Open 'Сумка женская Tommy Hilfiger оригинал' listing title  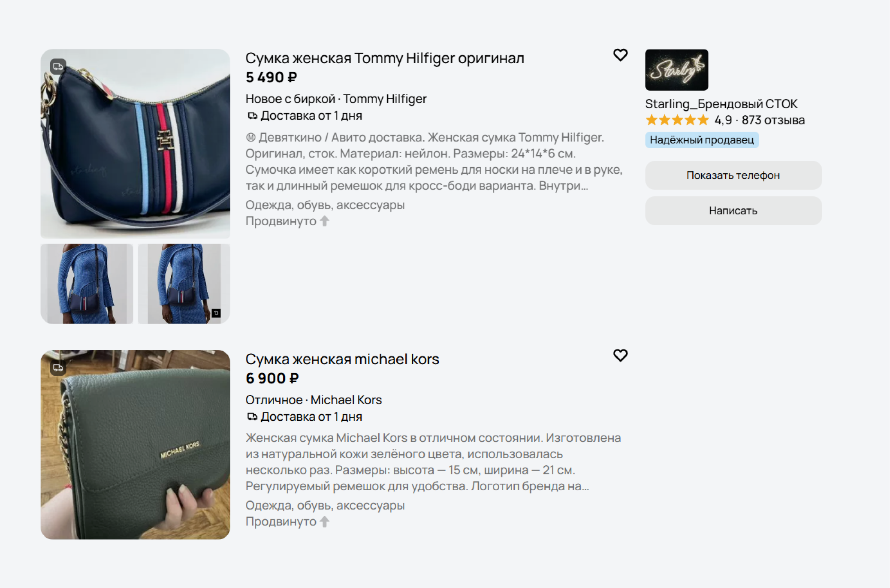pyautogui.click(x=385, y=58)
